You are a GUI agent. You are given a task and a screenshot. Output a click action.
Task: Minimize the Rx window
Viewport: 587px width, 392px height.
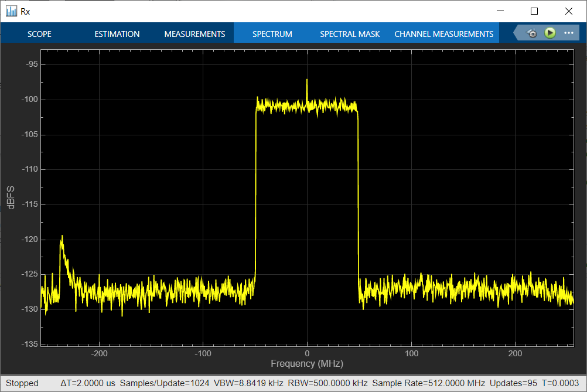pyautogui.click(x=500, y=11)
